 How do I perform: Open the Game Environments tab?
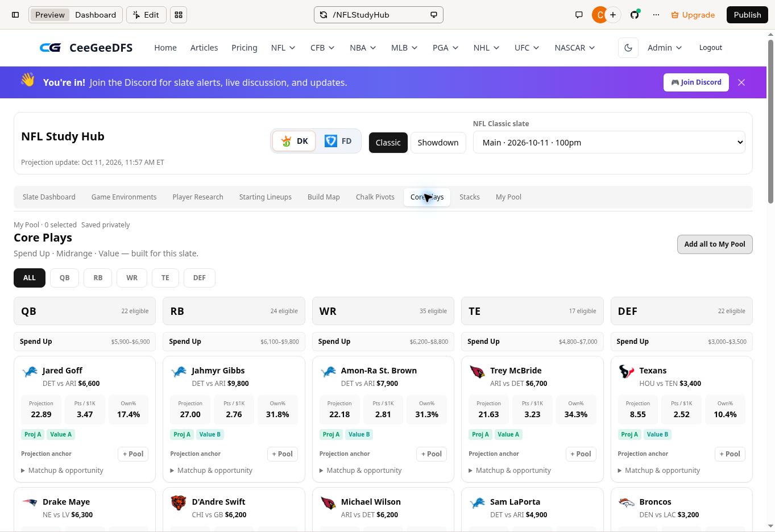pos(124,197)
